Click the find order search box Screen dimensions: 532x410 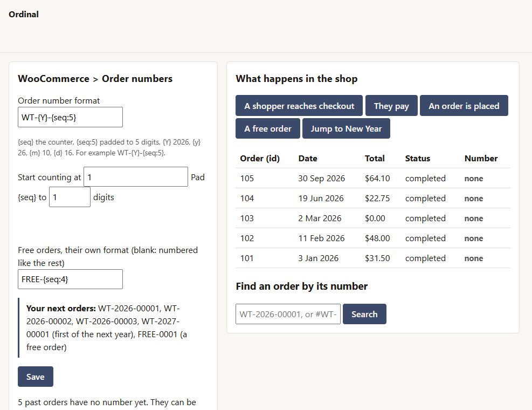(x=288, y=314)
